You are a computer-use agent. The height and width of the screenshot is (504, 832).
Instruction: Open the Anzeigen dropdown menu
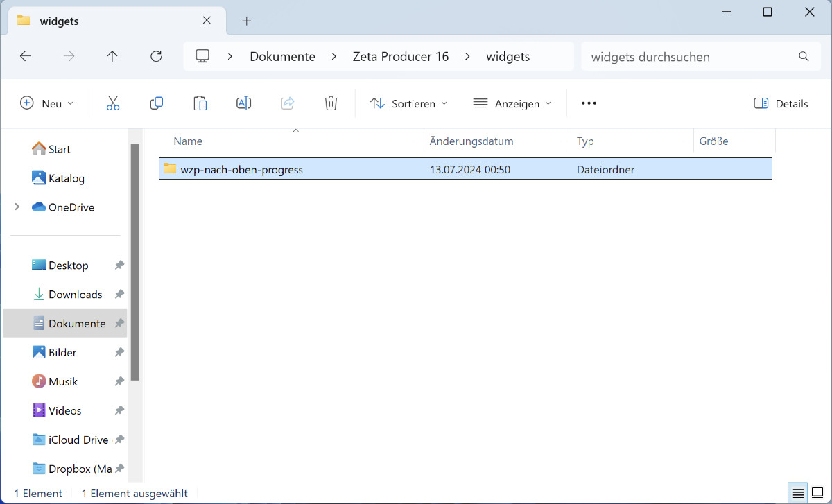(x=512, y=103)
